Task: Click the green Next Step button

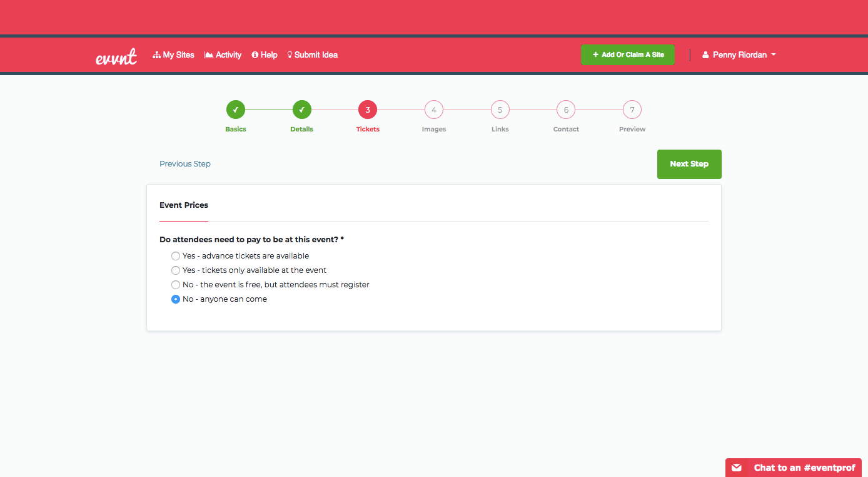Action: [689, 164]
